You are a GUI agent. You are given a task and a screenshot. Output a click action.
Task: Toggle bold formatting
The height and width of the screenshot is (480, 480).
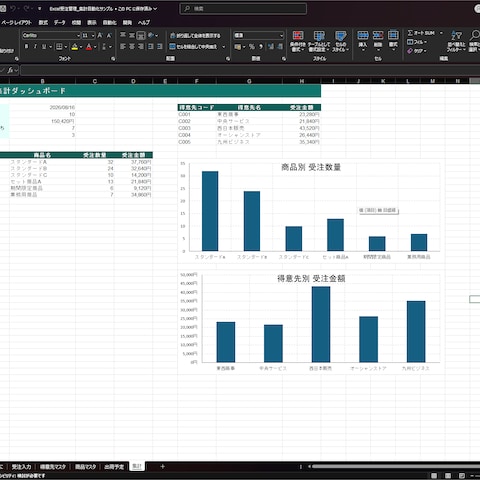click(x=26, y=47)
